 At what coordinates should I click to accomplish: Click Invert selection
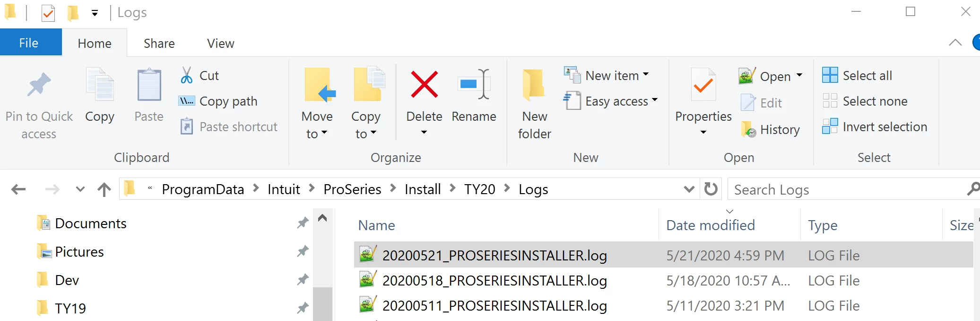point(875,126)
